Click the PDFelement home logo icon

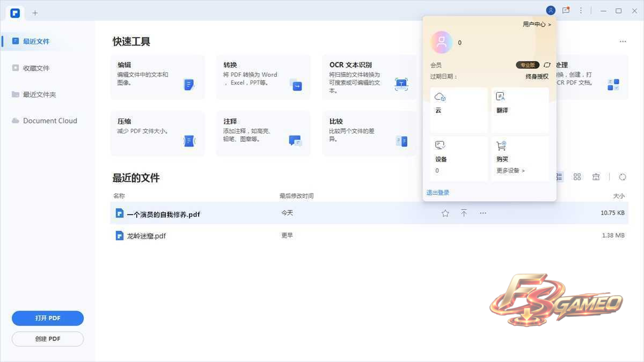(15, 12)
